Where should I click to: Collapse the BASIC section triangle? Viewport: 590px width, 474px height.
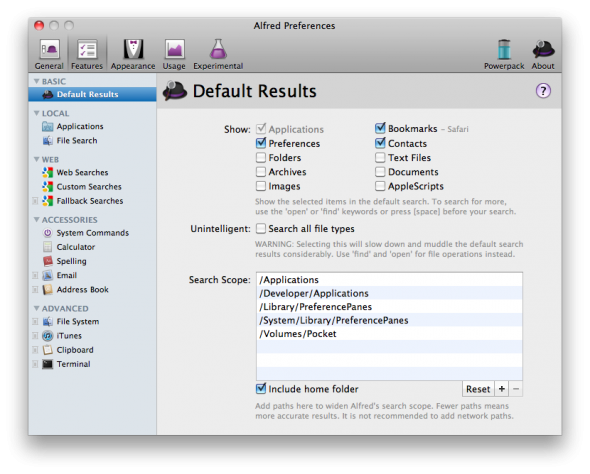tap(36, 81)
